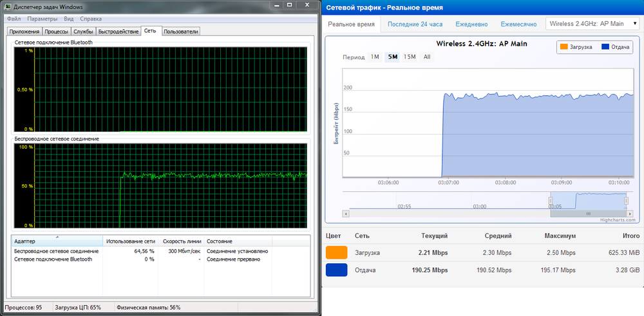Switch to the Приложения tab

coord(24,32)
